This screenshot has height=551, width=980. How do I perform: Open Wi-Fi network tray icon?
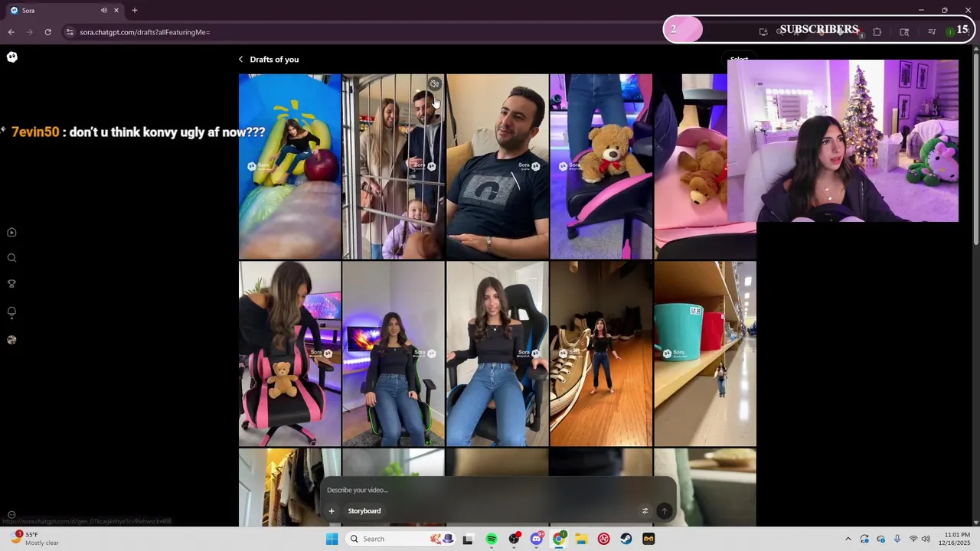point(913,539)
